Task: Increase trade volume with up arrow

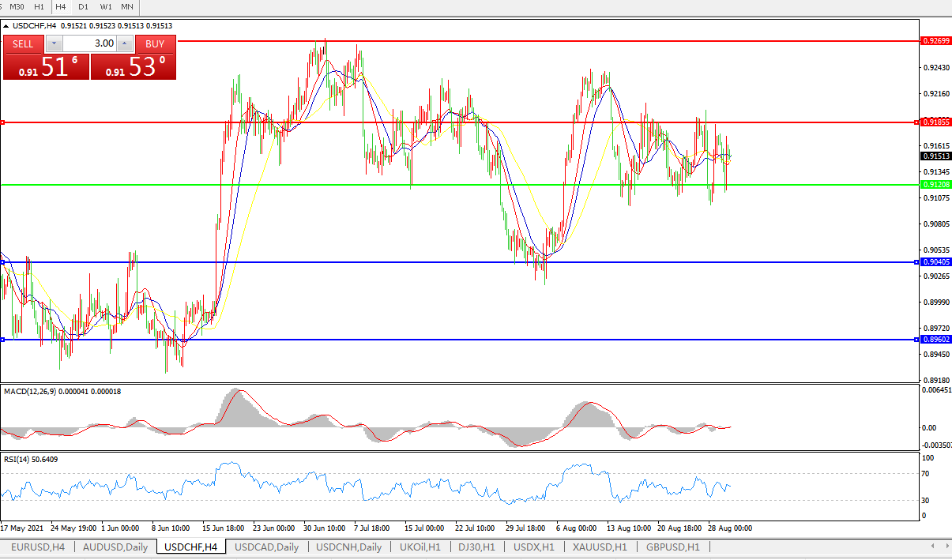Action: (124, 43)
